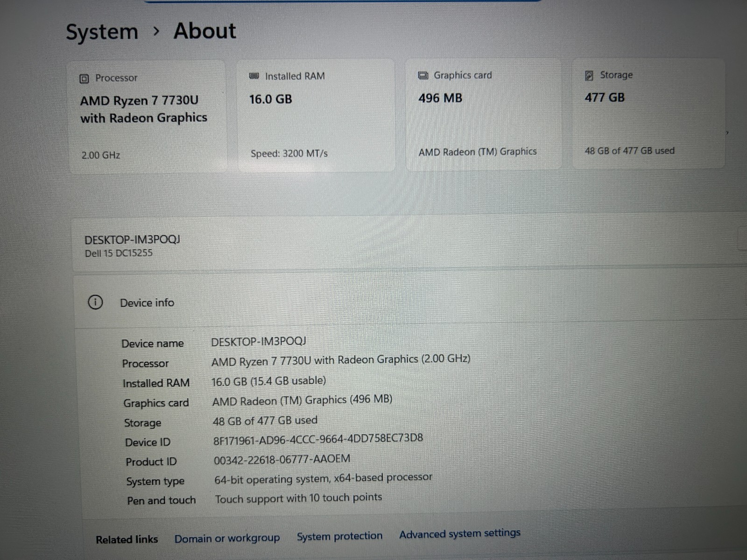Image resolution: width=747 pixels, height=560 pixels.
Task: Select '16.0 GB' in Installed RAM card
Action: click(270, 99)
